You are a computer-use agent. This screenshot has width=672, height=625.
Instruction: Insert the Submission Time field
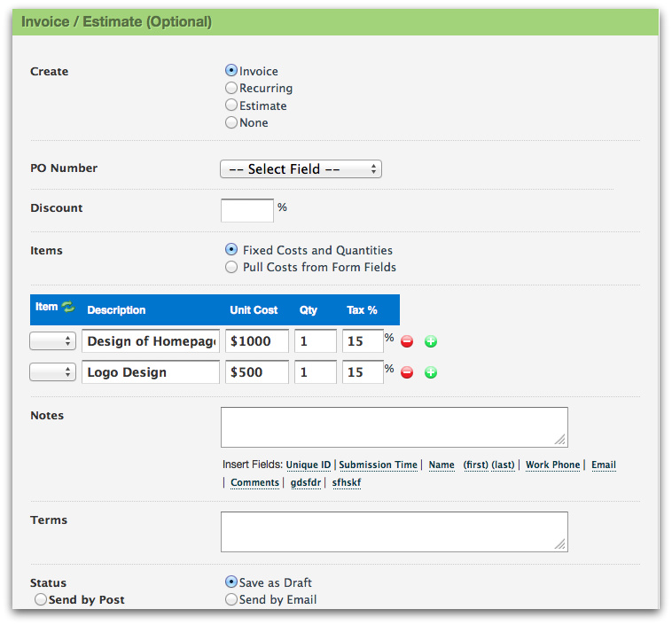coord(378,465)
